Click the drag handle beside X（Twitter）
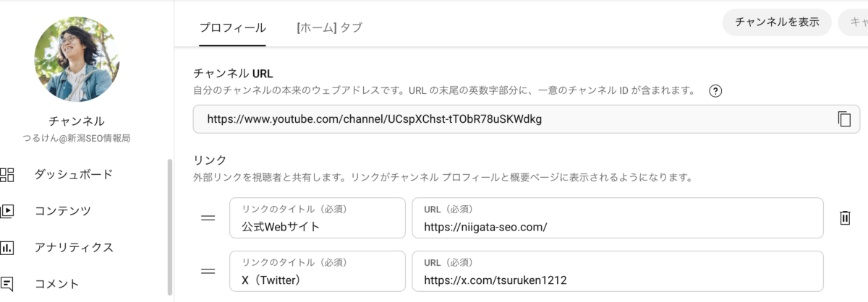The height and width of the screenshot is (302, 868). point(208,272)
